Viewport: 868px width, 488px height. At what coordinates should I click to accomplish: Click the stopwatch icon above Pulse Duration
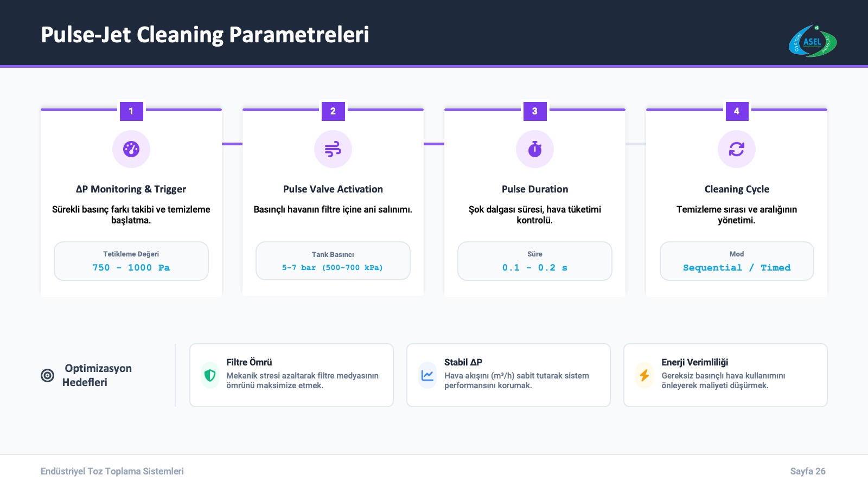coord(535,149)
